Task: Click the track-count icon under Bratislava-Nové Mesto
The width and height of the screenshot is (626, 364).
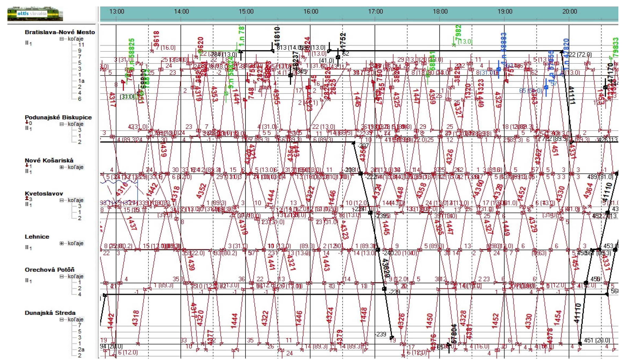Action: (26, 43)
